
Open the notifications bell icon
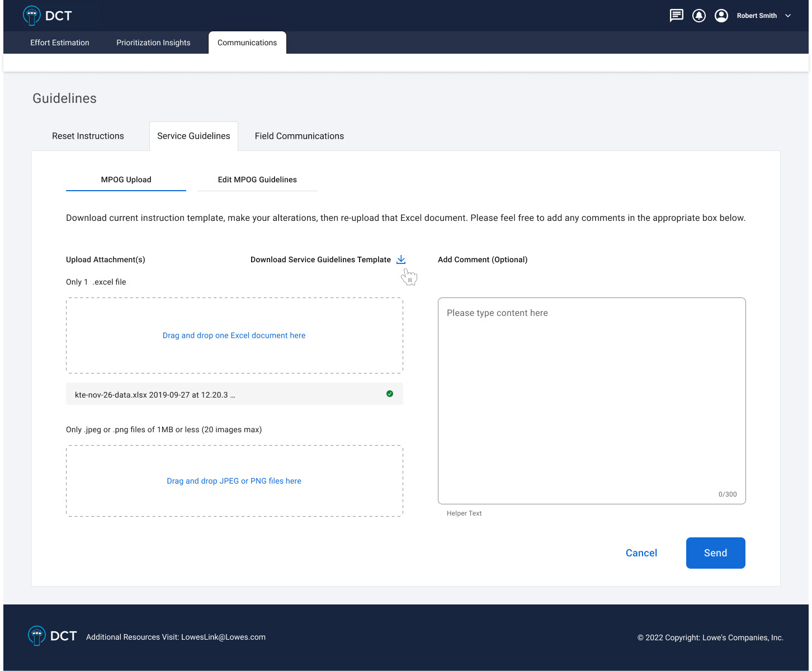tap(698, 16)
